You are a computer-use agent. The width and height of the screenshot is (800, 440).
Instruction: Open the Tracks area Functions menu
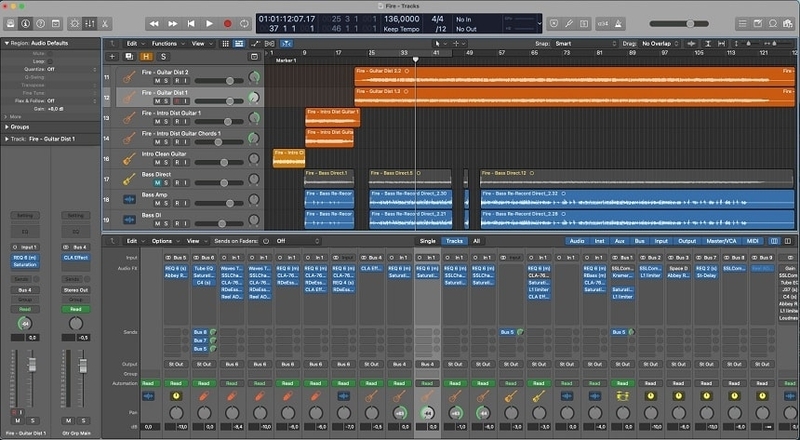click(x=167, y=44)
